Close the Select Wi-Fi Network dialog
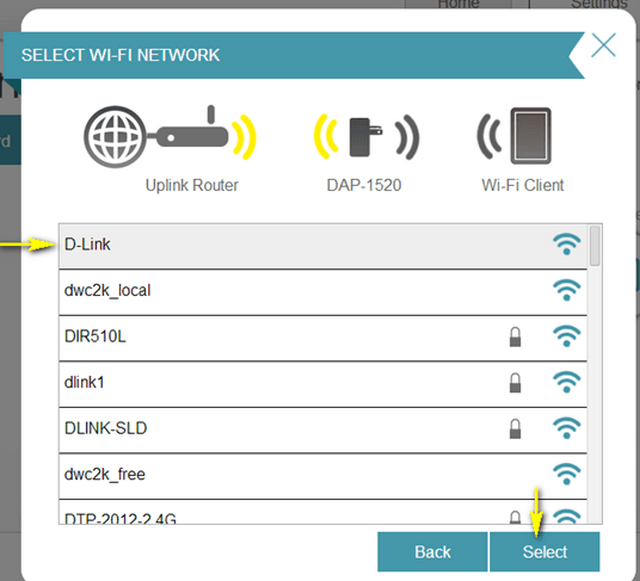This screenshot has width=640, height=581. (x=603, y=45)
